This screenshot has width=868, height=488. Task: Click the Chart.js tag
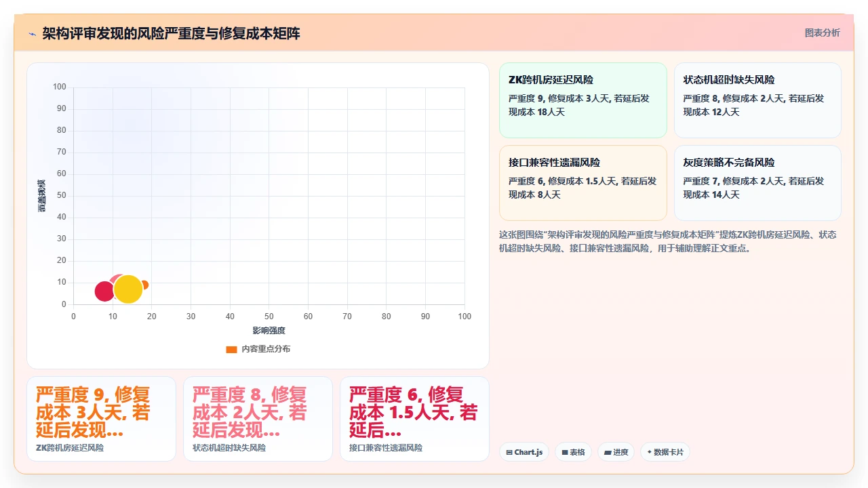[x=524, y=452]
